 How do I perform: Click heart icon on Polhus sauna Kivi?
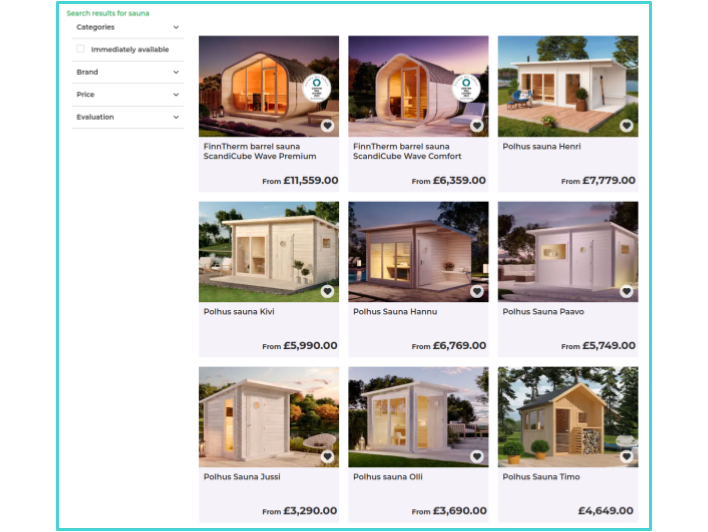tap(327, 291)
